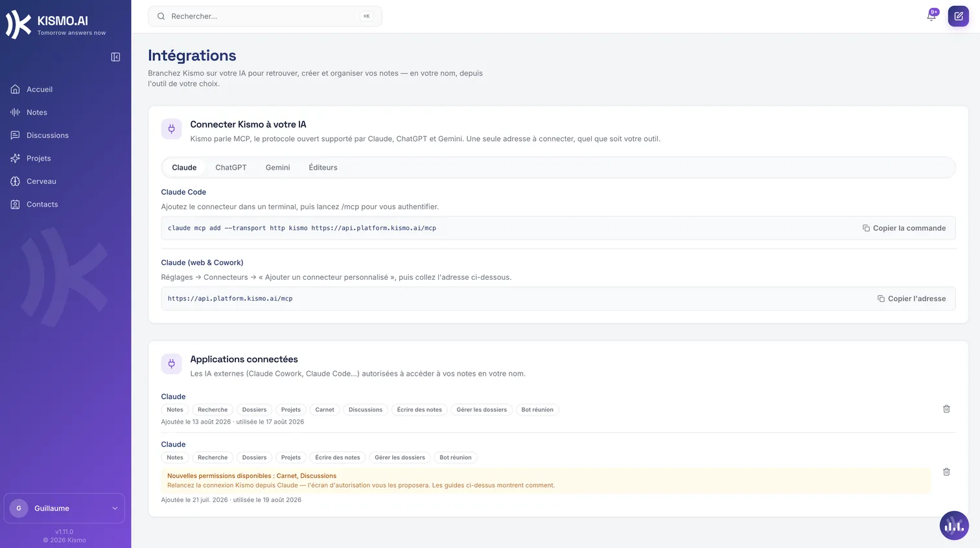Collapse the sidebar panel icon
Viewport: 980px width, 548px height.
tap(115, 57)
